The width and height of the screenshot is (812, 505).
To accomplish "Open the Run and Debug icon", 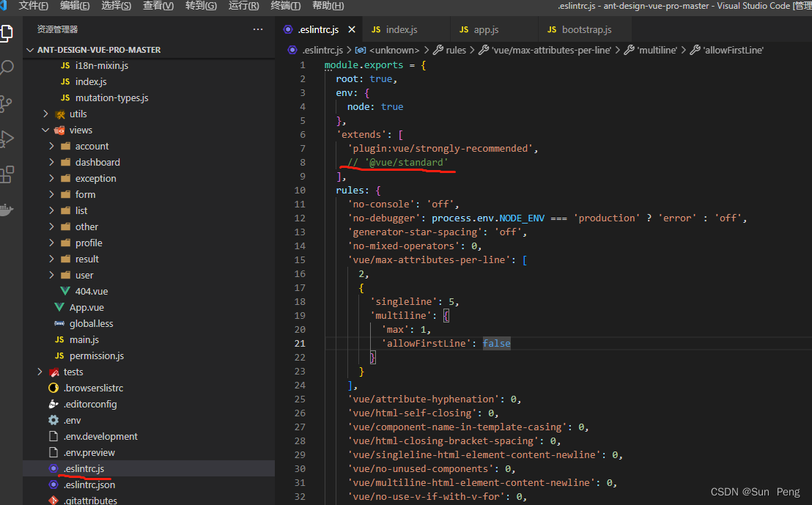I will [x=7, y=139].
